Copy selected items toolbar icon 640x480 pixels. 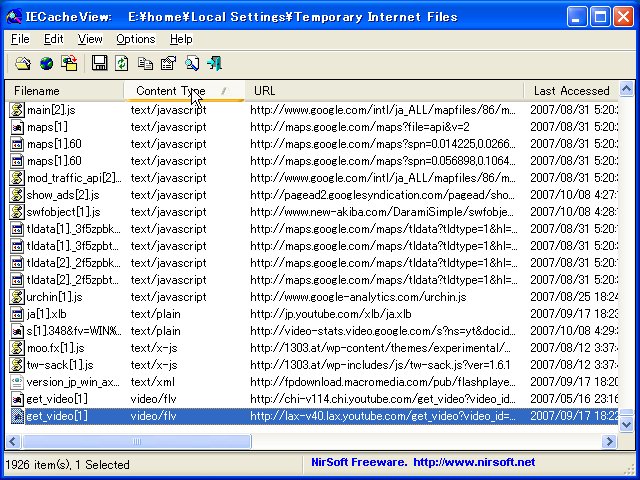click(x=145, y=64)
